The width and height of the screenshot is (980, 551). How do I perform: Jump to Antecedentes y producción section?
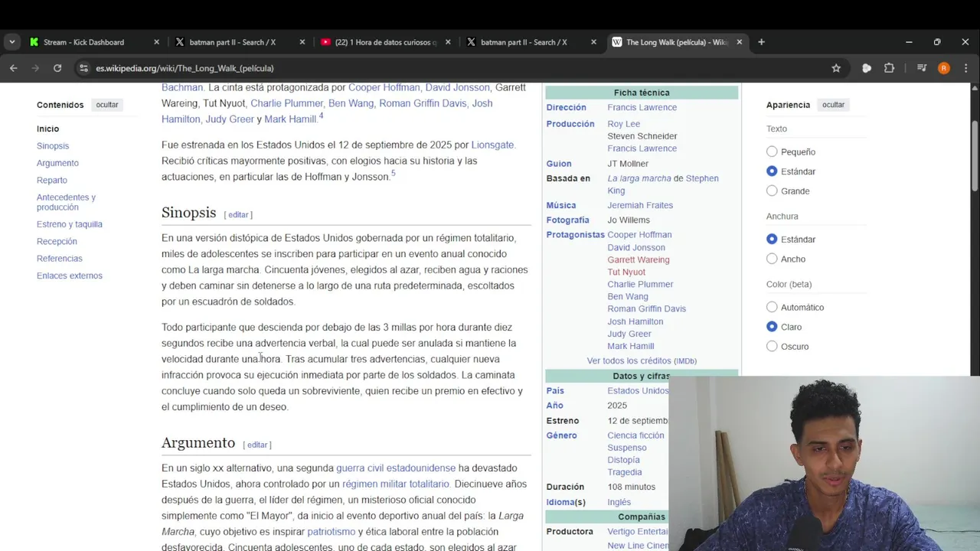pyautogui.click(x=66, y=202)
